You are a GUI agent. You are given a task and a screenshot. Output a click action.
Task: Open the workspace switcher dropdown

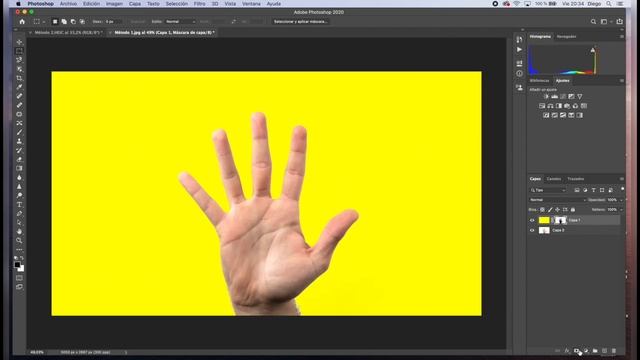[606, 22]
